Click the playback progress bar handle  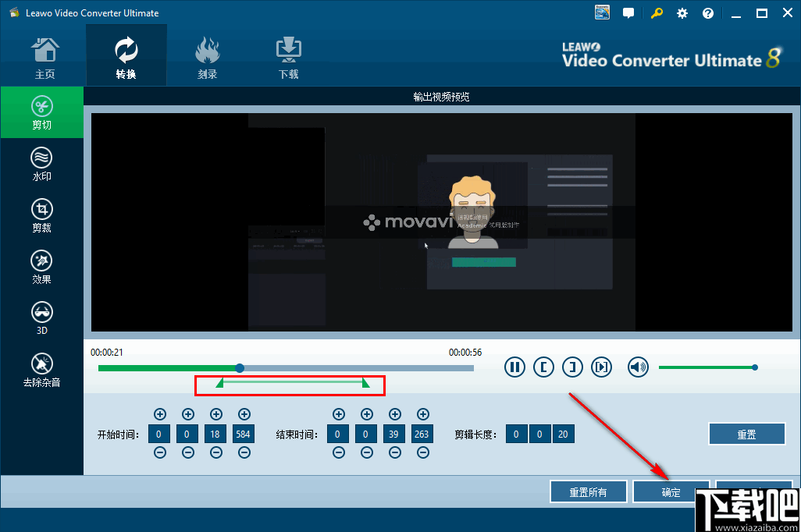coord(240,367)
